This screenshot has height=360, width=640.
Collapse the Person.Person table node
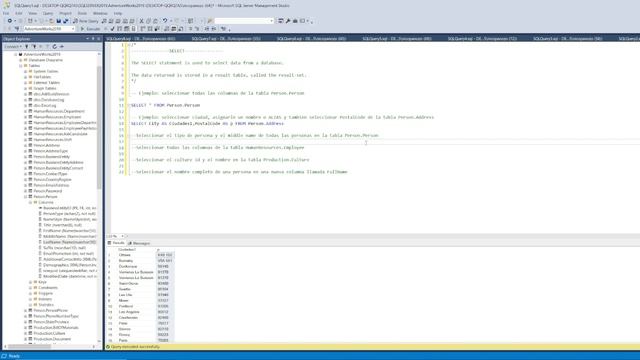26,197
